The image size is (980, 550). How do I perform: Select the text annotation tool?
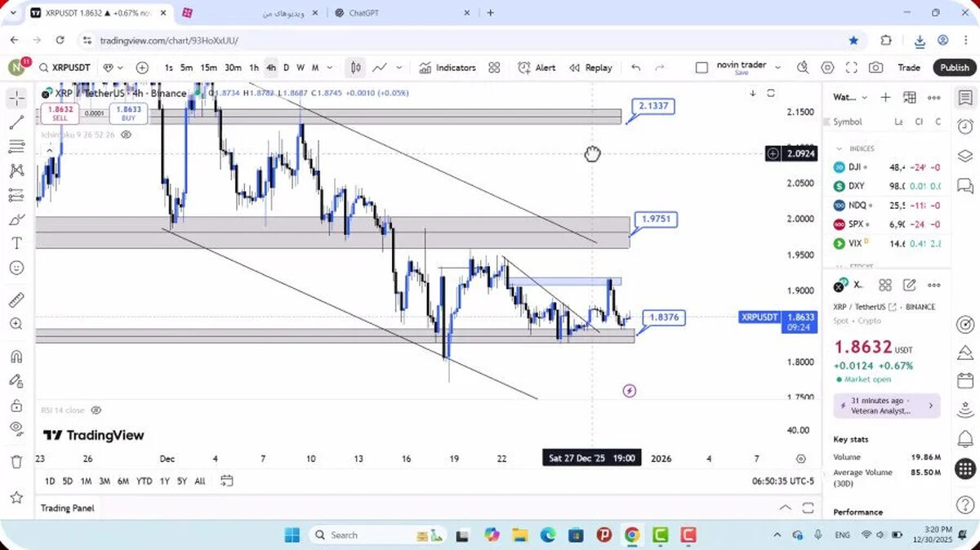tap(16, 243)
